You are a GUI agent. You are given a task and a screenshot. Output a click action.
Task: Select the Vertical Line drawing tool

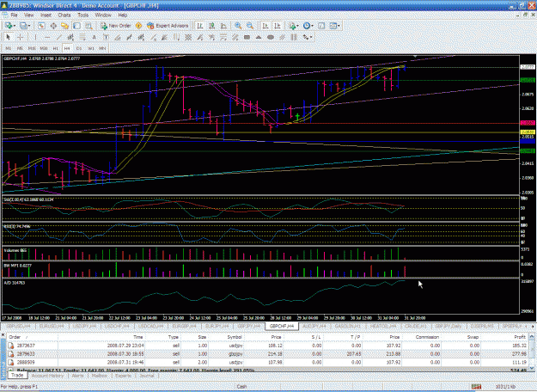coord(35,37)
